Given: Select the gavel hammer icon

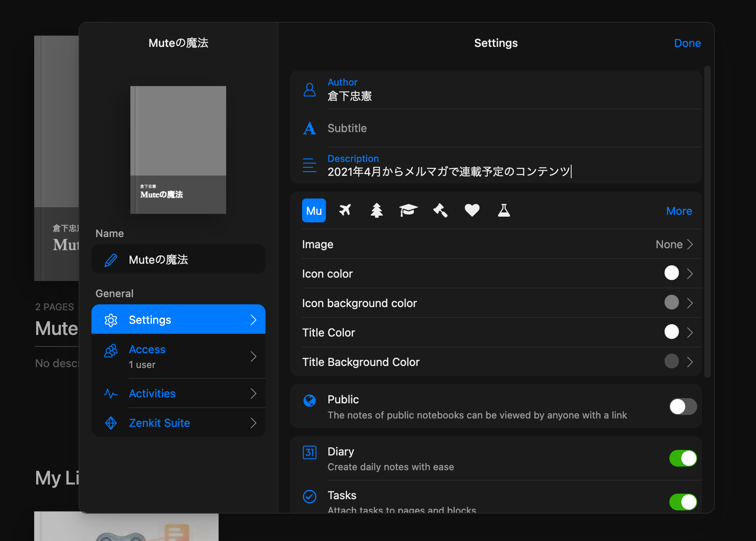Looking at the screenshot, I should click(440, 210).
